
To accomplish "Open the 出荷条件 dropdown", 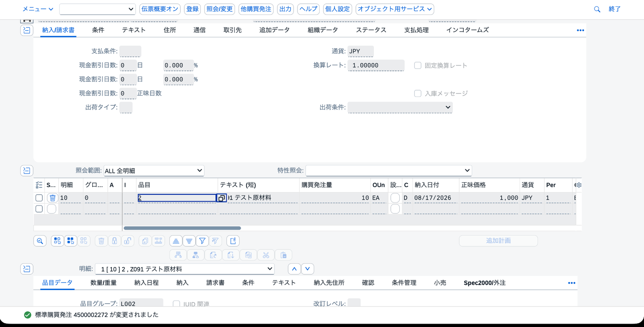I will [400, 107].
